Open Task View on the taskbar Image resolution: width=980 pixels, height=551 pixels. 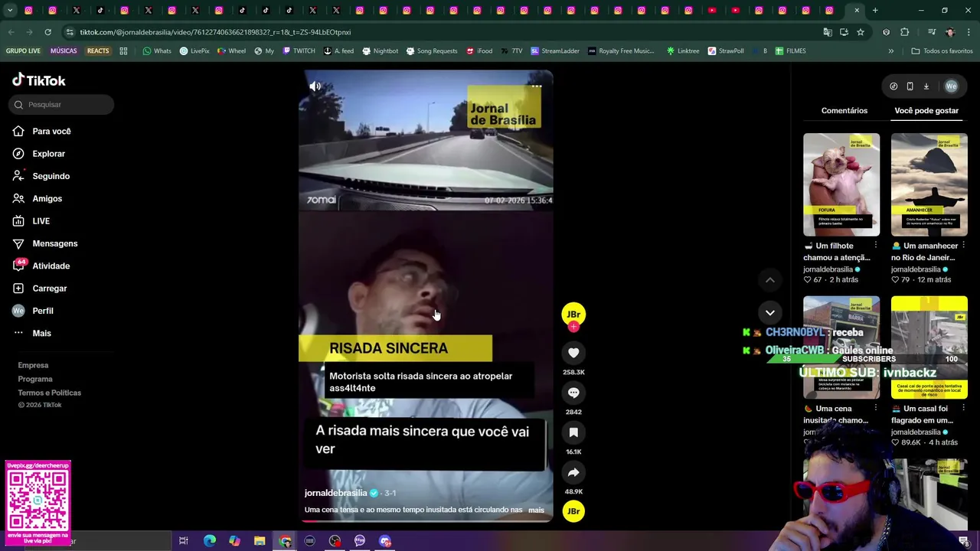[184, 541]
